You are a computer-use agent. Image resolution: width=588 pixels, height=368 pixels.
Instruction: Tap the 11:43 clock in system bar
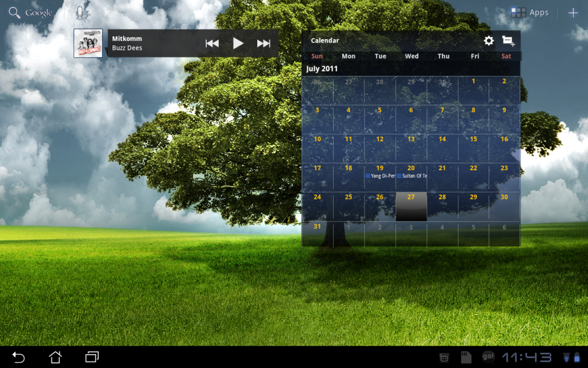click(x=527, y=357)
